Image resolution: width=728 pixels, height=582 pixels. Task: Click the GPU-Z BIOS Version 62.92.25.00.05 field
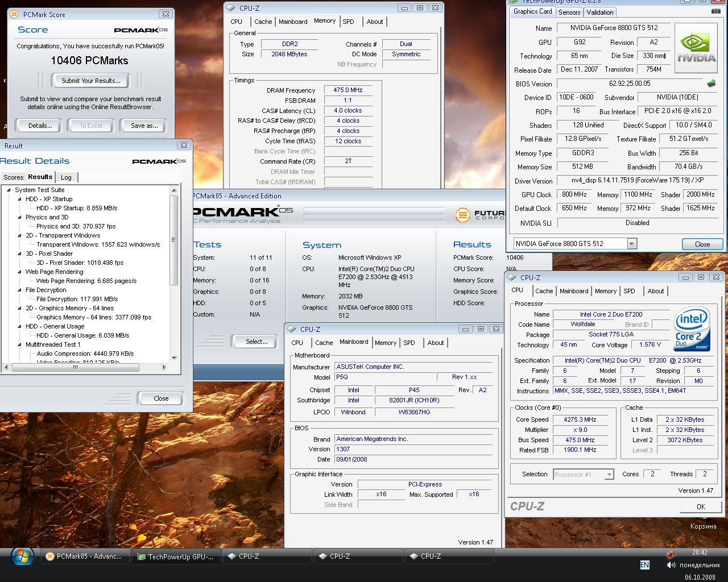[x=629, y=84]
